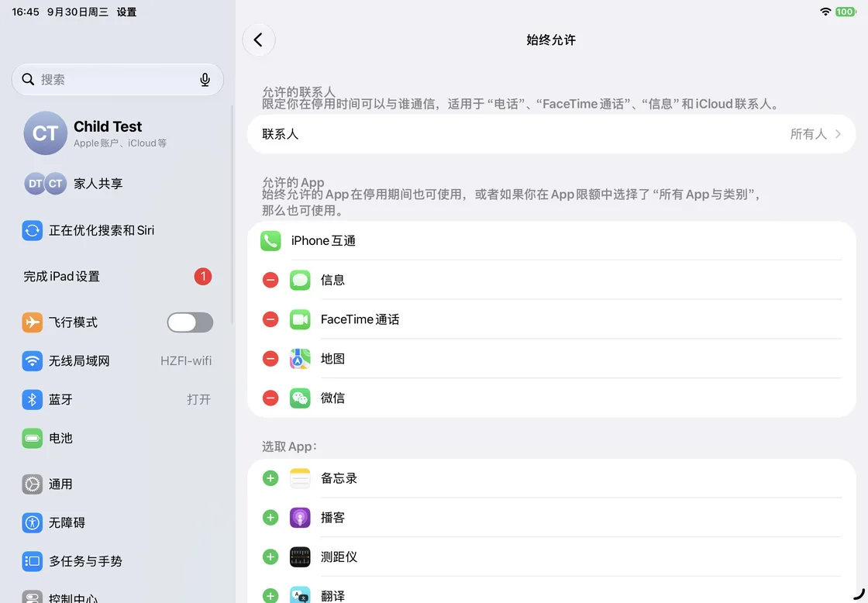The width and height of the screenshot is (868, 603).
Task: Click the Wi-Fi status bar icon
Action: tap(825, 12)
